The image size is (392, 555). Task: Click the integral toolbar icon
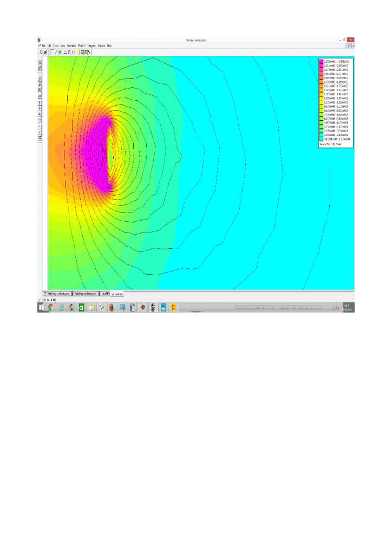pyautogui.click(x=69, y=52)
